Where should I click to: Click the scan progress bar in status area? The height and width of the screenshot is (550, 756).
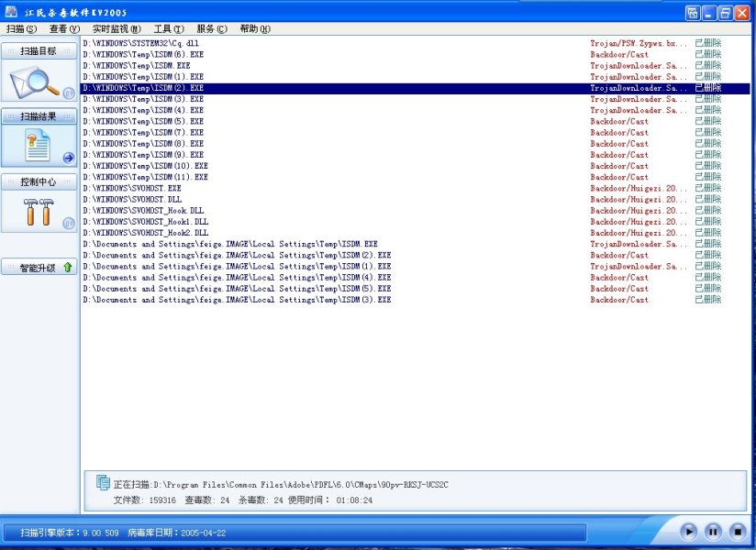click(x=294, y=533)
